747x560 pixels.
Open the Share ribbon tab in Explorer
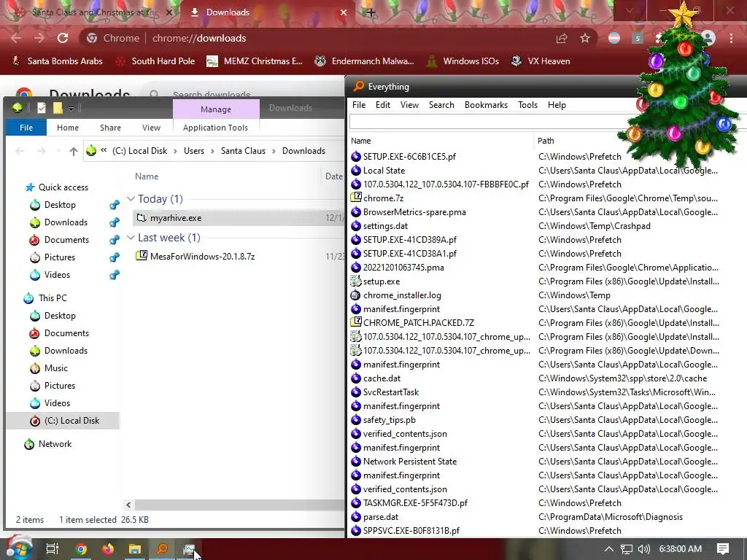[110, 128]
